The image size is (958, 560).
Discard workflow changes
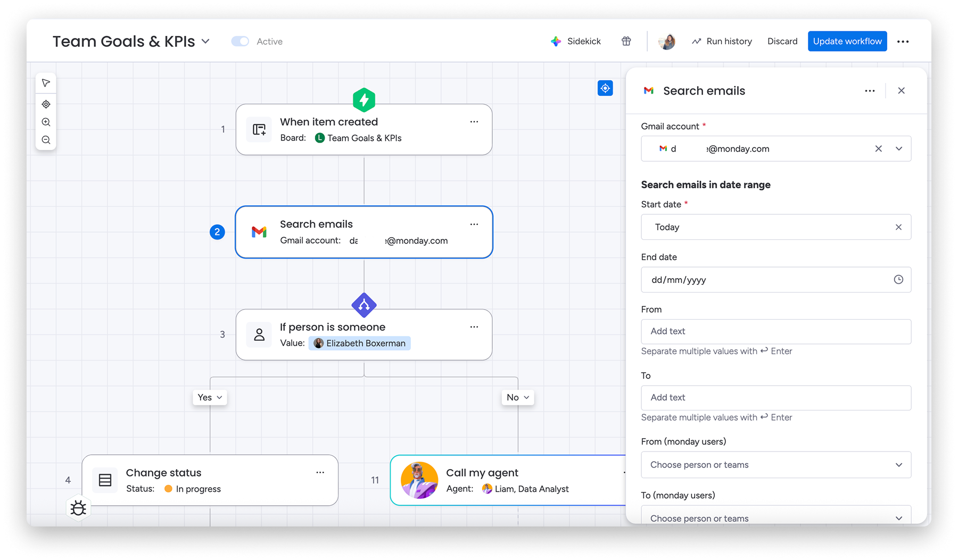pyautogui.click(x=782, y=41)
